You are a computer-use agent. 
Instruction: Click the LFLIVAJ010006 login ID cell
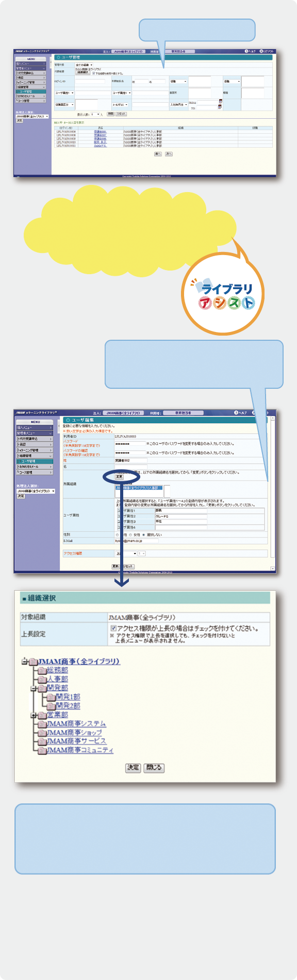[66, 132]
